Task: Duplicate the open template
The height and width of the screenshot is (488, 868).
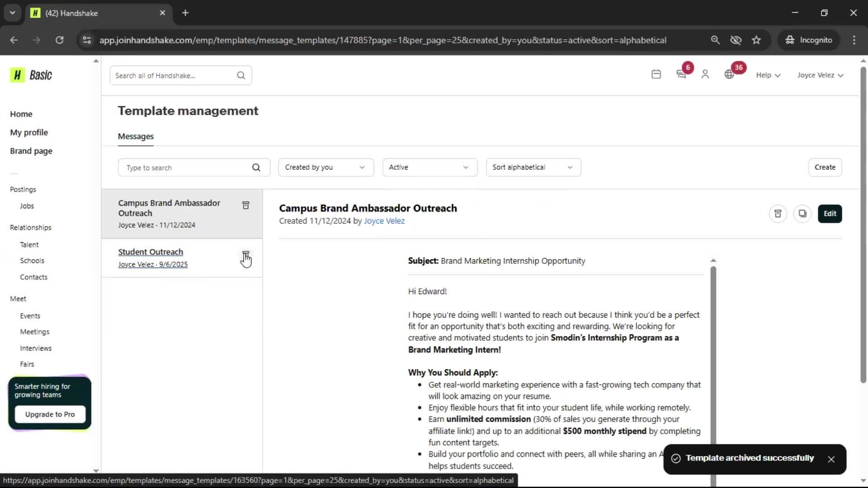Action: tap(802, 214)
